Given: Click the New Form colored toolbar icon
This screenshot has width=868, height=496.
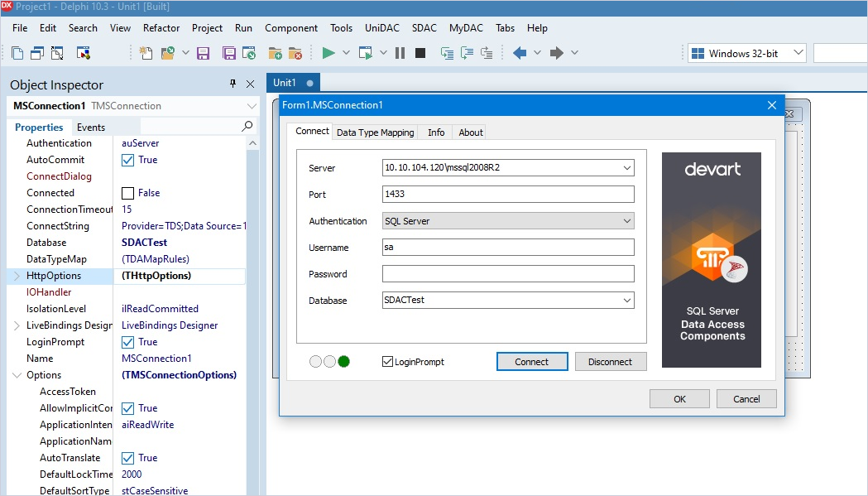Looking at the screenshot, I should (83, 53).
